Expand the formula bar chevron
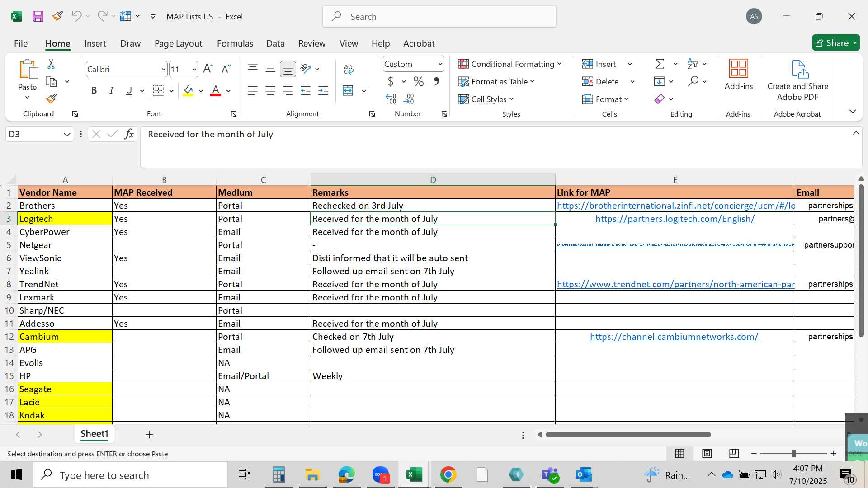 click(856, 133)
